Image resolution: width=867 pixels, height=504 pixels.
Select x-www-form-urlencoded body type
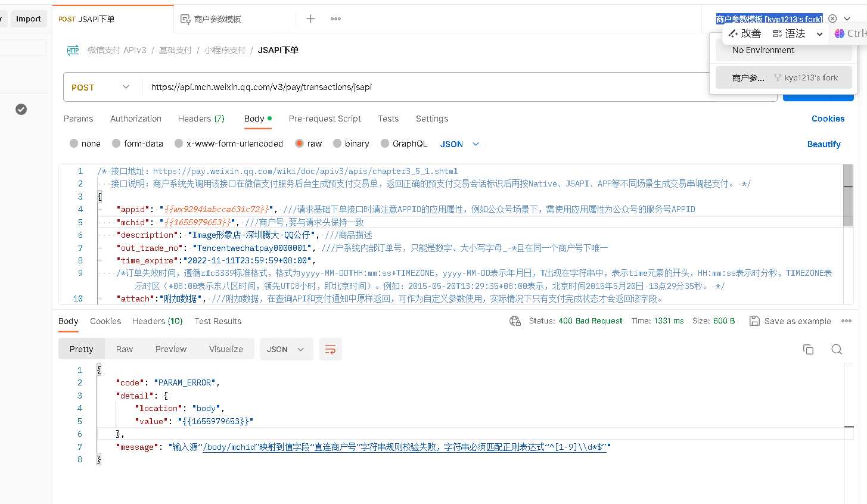tap(229, 144)
